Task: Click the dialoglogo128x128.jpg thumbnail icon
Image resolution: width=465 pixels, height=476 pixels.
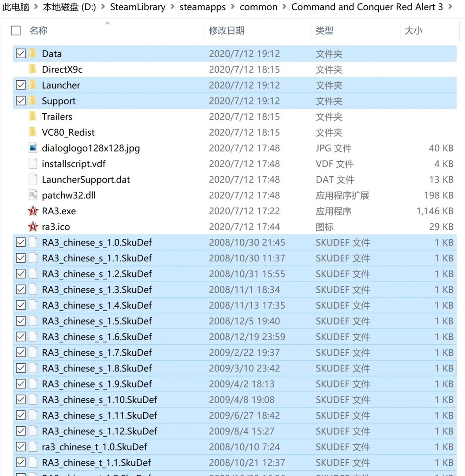Action: pyautogui.click(x=33, y=148)
